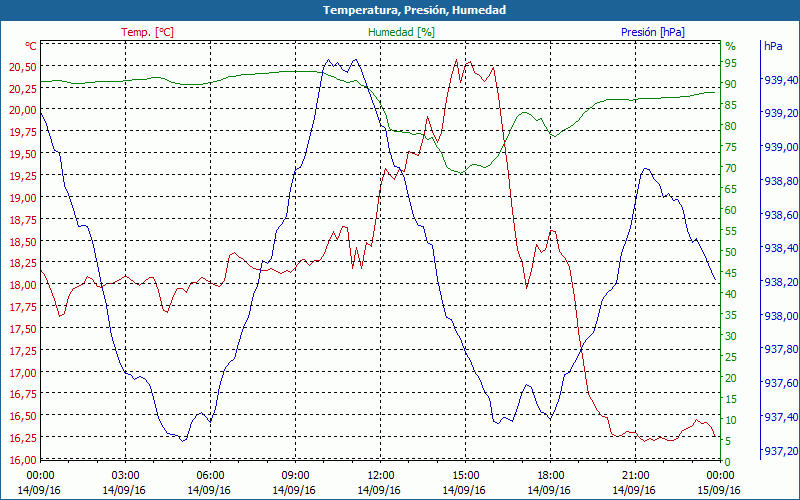800x500 pixels.
Task: Click the 15:00 time axis label
Action: [466, 476]
